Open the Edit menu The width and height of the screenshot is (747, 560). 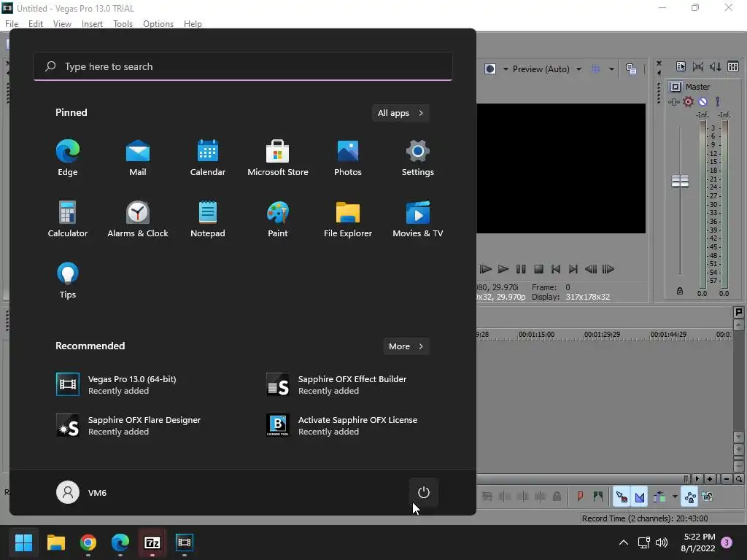(36, 24)
